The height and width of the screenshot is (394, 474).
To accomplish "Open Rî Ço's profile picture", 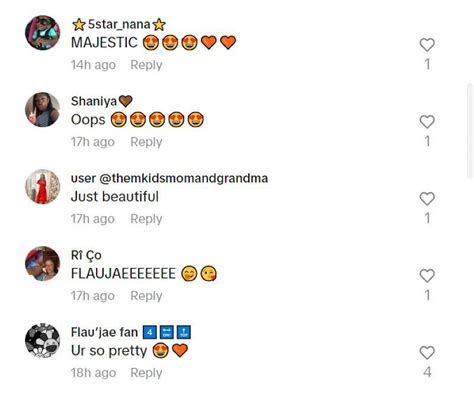I will 43,264.
